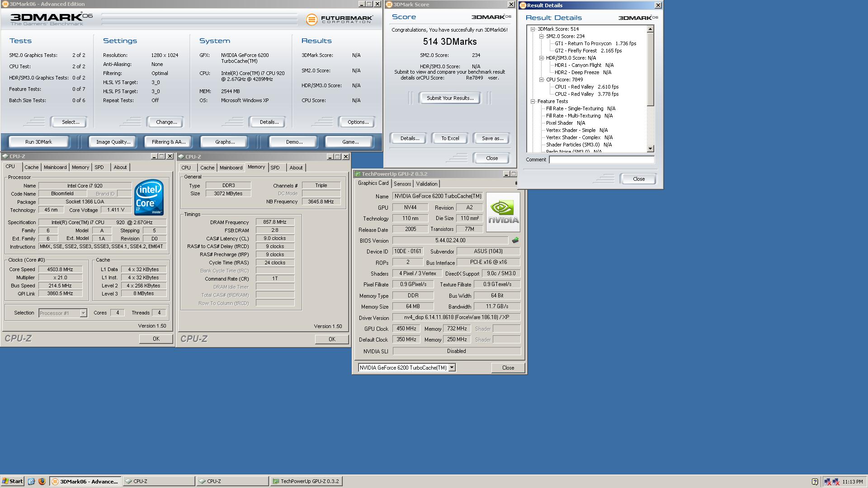Open the Windows Start button
Image resolution: width=868 pixels, height=488 pixels.
click(12, 481)
